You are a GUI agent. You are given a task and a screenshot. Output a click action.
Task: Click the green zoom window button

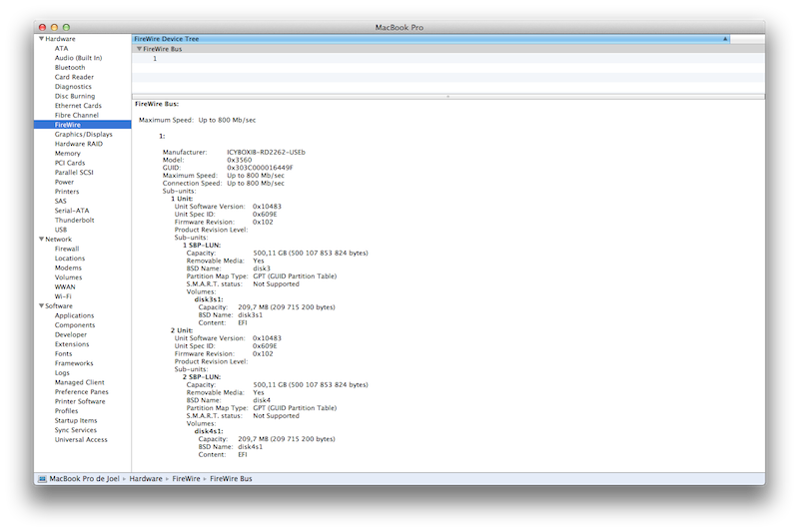pyautogui.click(x=66, y=28)
